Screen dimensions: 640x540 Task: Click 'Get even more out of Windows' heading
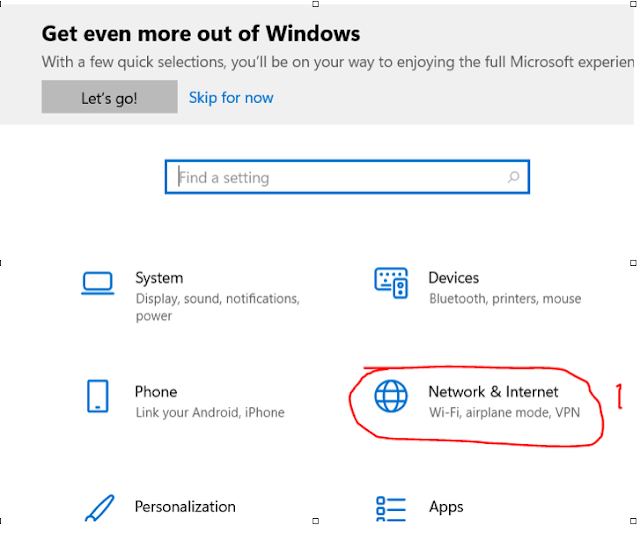tap(201, 33)
